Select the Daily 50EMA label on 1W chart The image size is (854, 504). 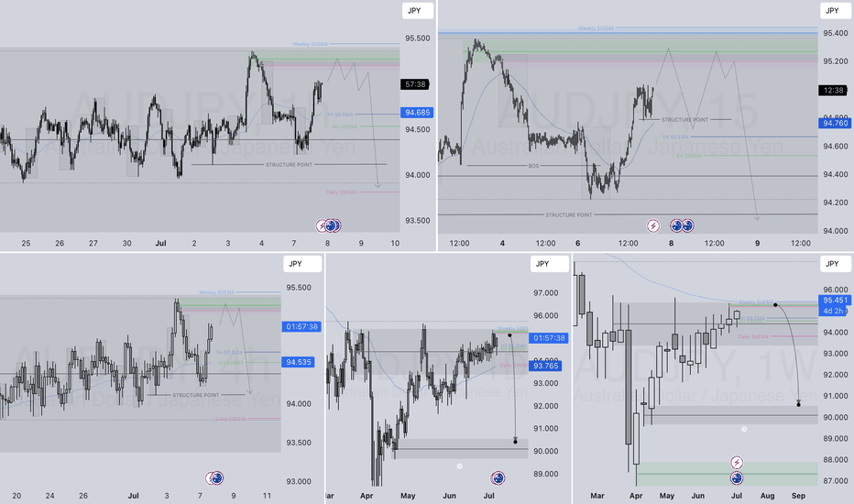(753, 336)
